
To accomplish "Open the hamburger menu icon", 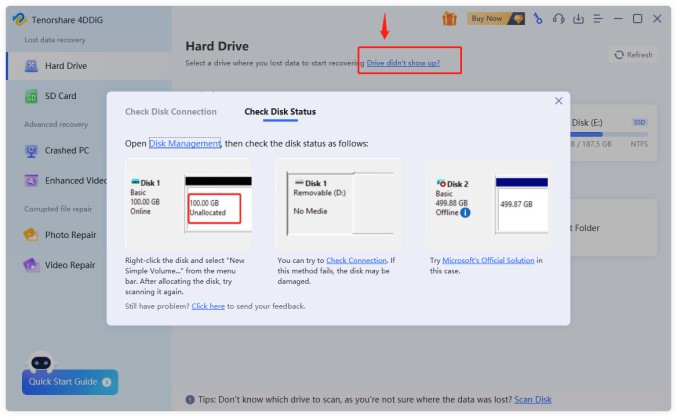I will [x=598, y=19].
